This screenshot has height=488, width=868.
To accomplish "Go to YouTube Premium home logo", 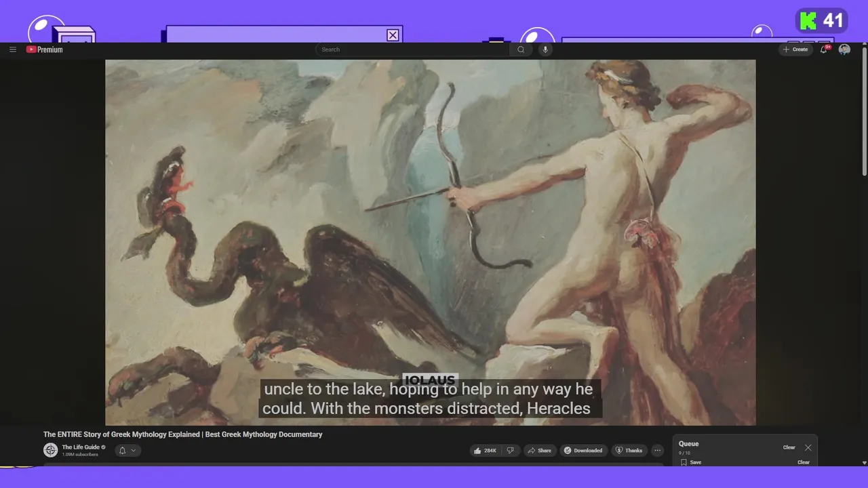I will [45, 49].
